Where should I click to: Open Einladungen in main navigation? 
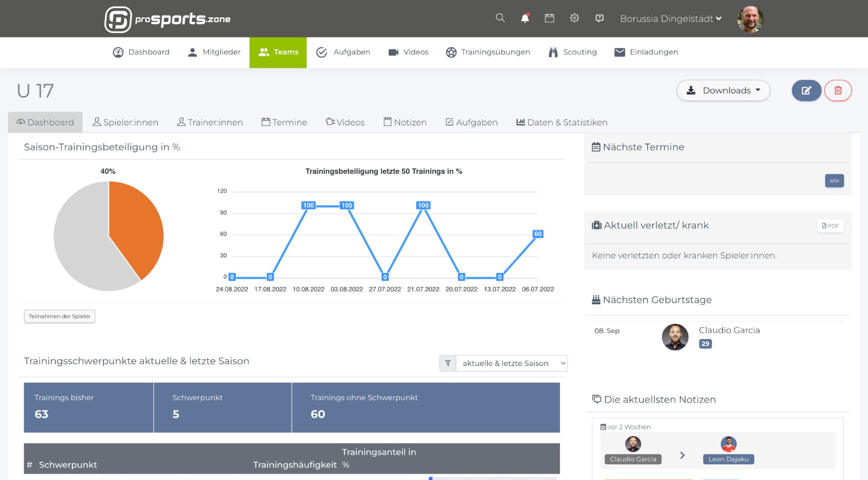[x=646, y=52]
